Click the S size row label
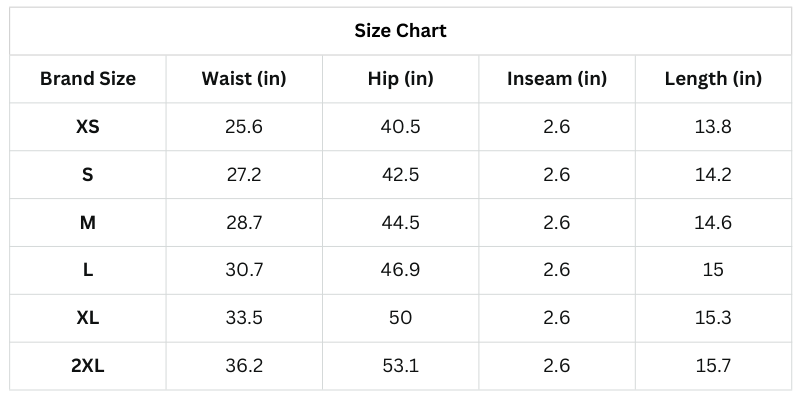This screenshot has height=400, width=800. point(88,175)
